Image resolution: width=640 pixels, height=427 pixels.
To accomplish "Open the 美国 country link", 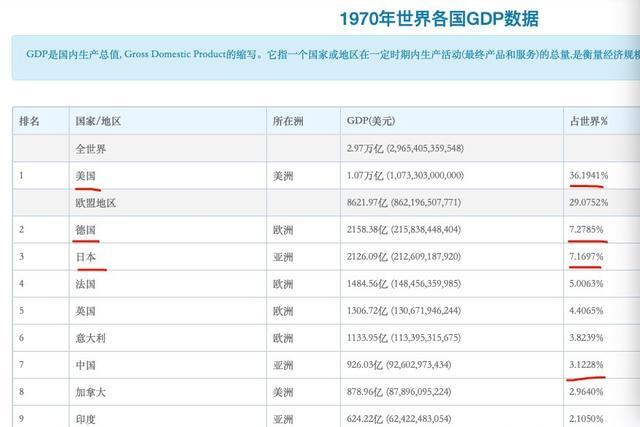I will 86,176.
